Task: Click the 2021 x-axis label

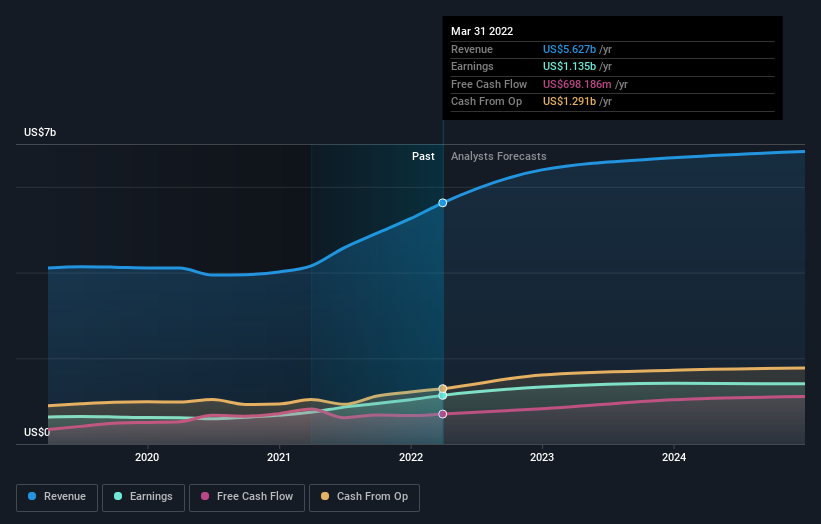Action: pyautogui.click(x=279, y=457)
